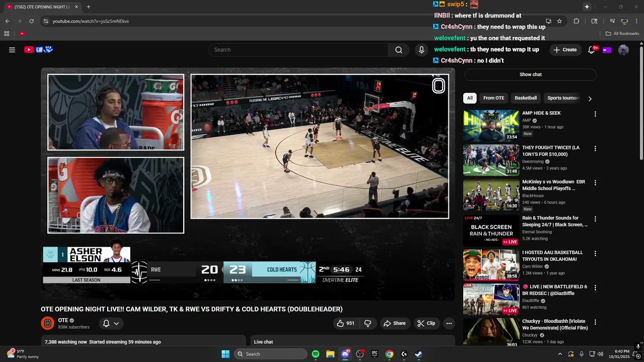644x362 pixels.
Task: Open options for Battlefield 6 live video
Action: point(595,288)
